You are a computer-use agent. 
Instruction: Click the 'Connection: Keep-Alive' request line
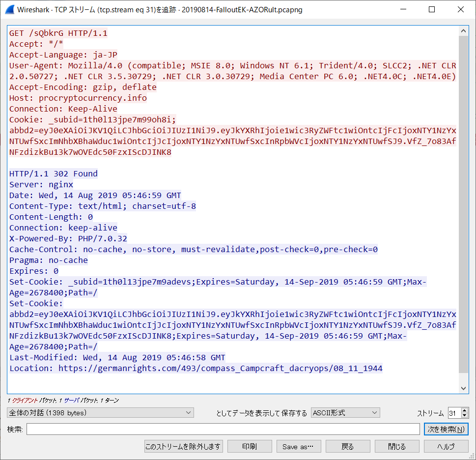point(63,109)
